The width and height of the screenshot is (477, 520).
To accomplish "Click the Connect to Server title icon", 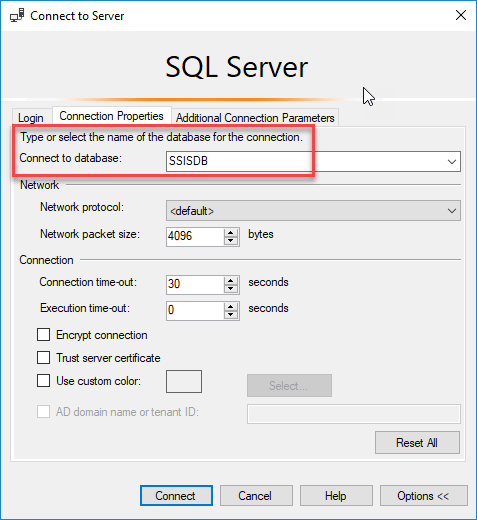I will 17,15.
